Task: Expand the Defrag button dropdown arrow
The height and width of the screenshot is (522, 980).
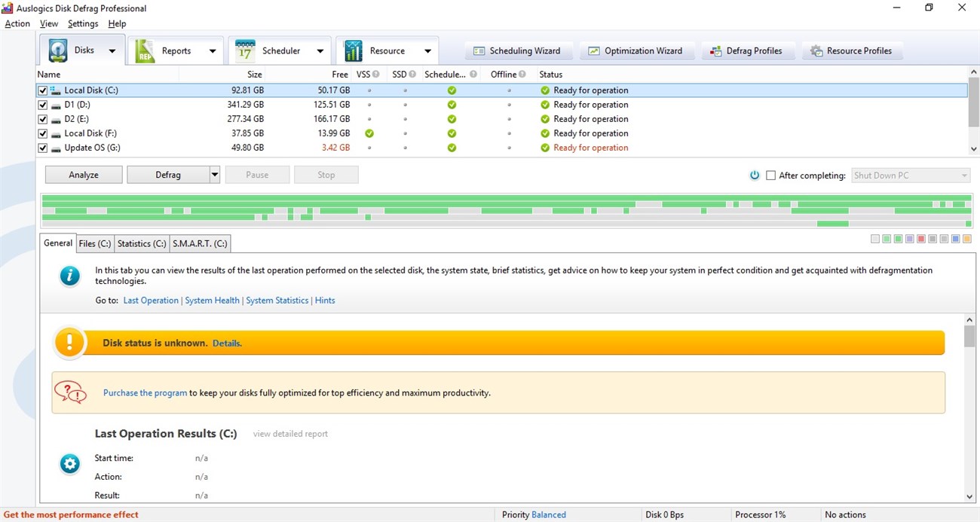Action: click(x=213, y=174)
